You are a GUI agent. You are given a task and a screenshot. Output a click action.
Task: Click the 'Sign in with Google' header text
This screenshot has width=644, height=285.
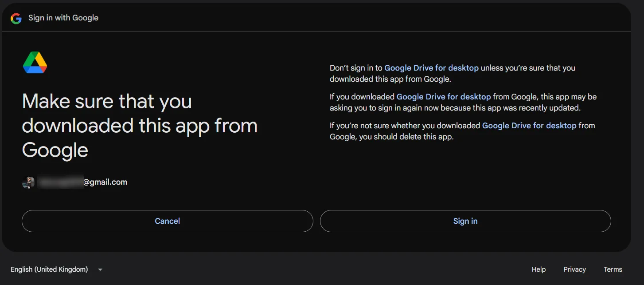pyautogui.click(x=63, y=18)
